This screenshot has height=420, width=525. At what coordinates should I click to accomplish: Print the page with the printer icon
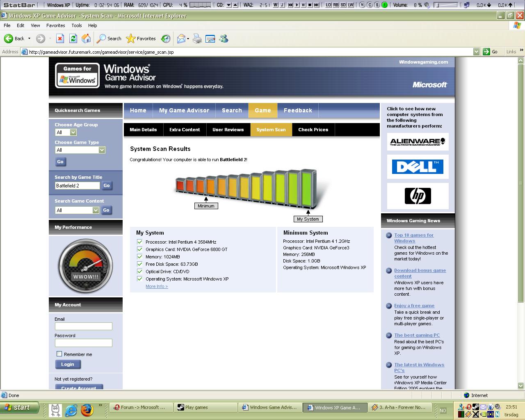tap(197, 39)
